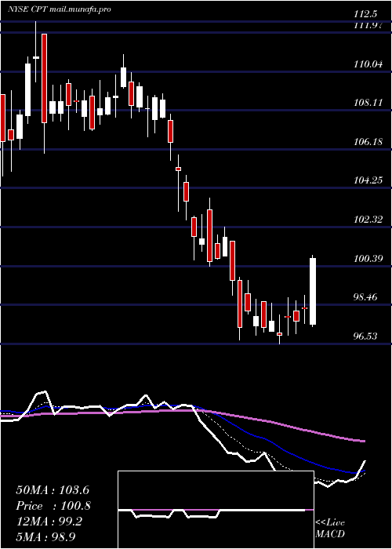Image resolution: width=392 pixels, height=549 pixels.
Task: Click the 108.11 price axis label
Action: pos(368,103)
